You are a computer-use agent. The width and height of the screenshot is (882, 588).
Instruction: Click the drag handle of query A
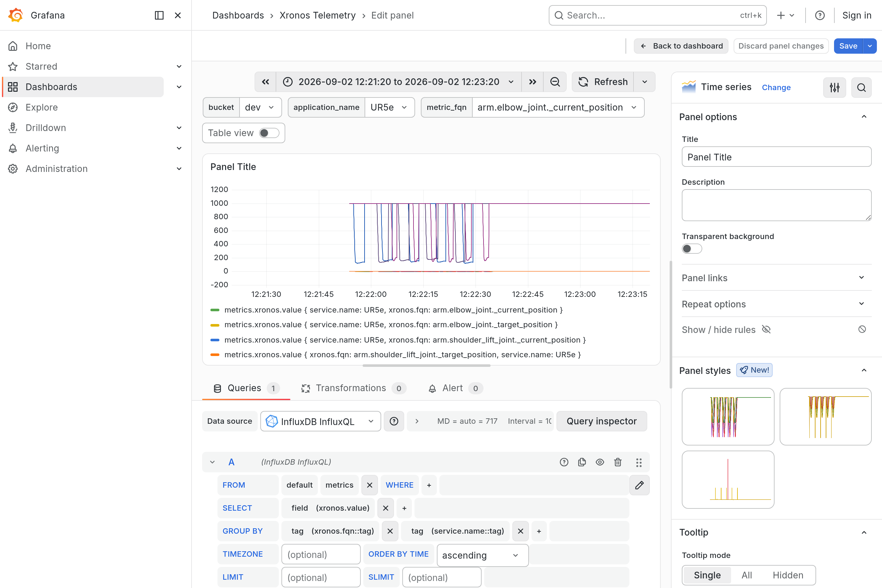tap(639, 462)
